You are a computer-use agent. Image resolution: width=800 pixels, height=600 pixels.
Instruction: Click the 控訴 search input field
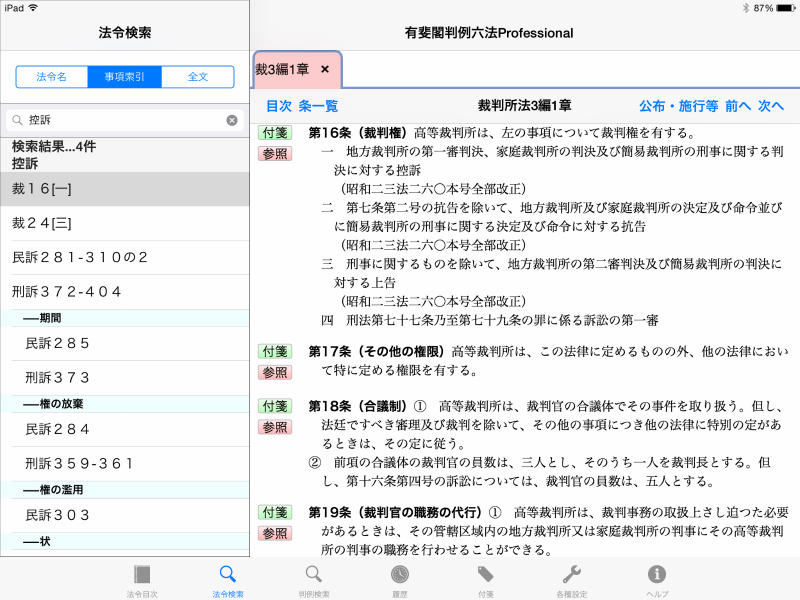point(124,120)
